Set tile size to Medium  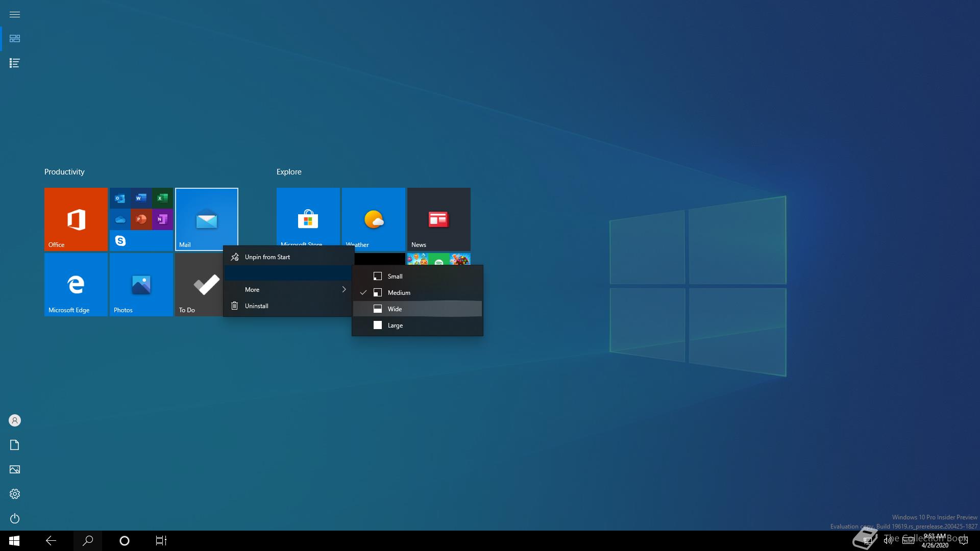click(x=418, y=293)
